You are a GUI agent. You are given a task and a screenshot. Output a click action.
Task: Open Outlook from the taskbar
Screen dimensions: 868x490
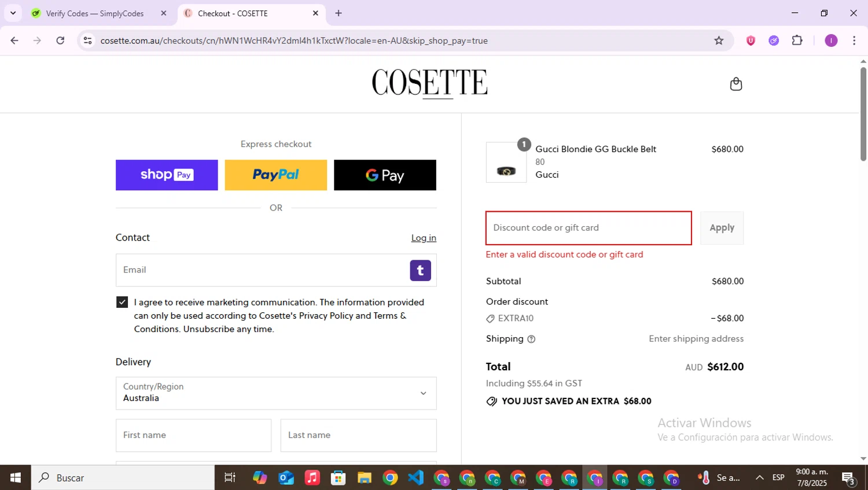point(286,478)
